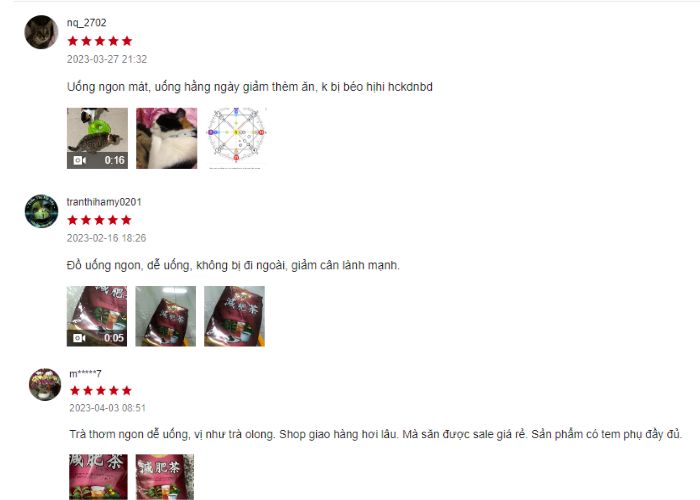Play the 0:05 tea package video
The height and width of the screenshot is (500, 700).
(x=97, y=316)
